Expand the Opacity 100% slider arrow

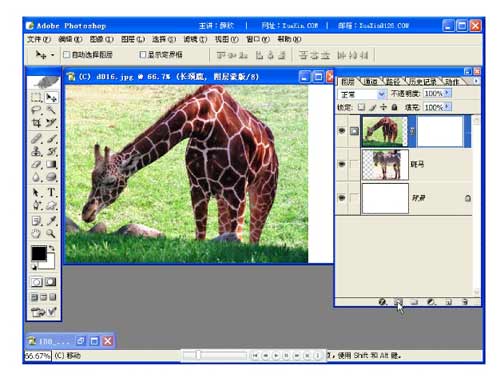447,93
